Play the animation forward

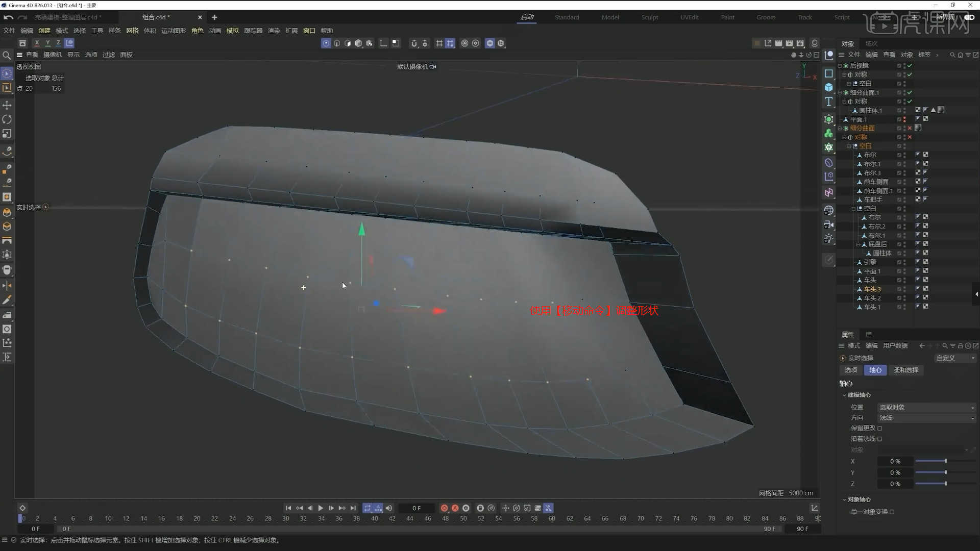click(x=321, y=508)
